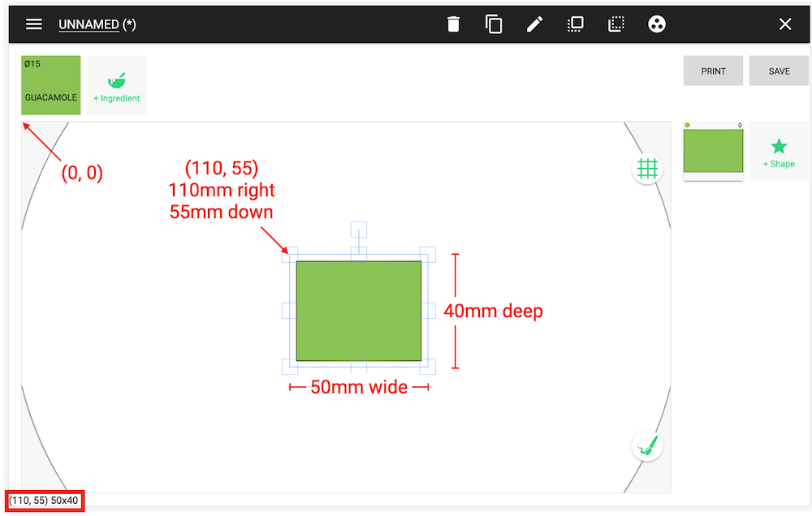
Task: Toggle the grid overlay
Action: tap(647, 169)
